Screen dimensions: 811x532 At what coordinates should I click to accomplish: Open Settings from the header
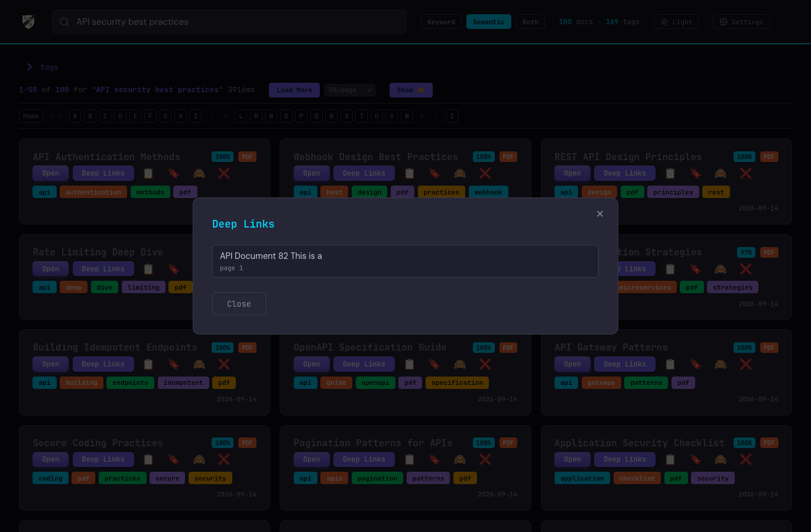click(741, 22)
